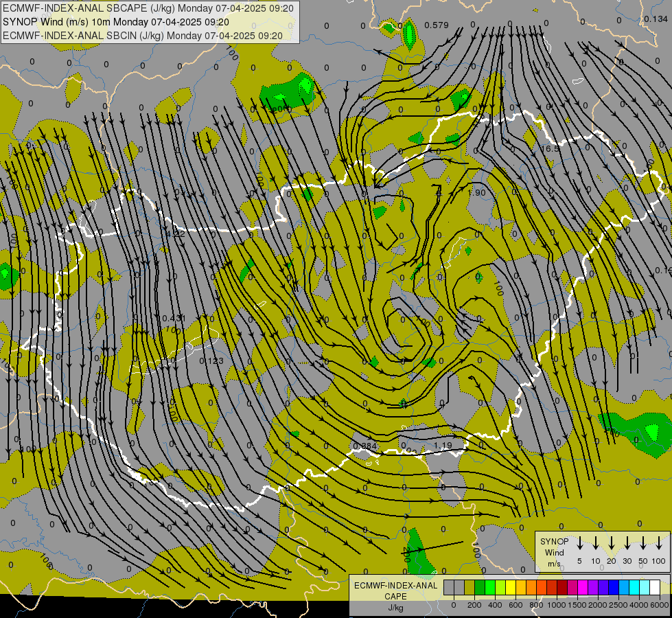Click the 800 tick label under CAPE colorbar
672x618 pixels.
(x=536, y=605)
